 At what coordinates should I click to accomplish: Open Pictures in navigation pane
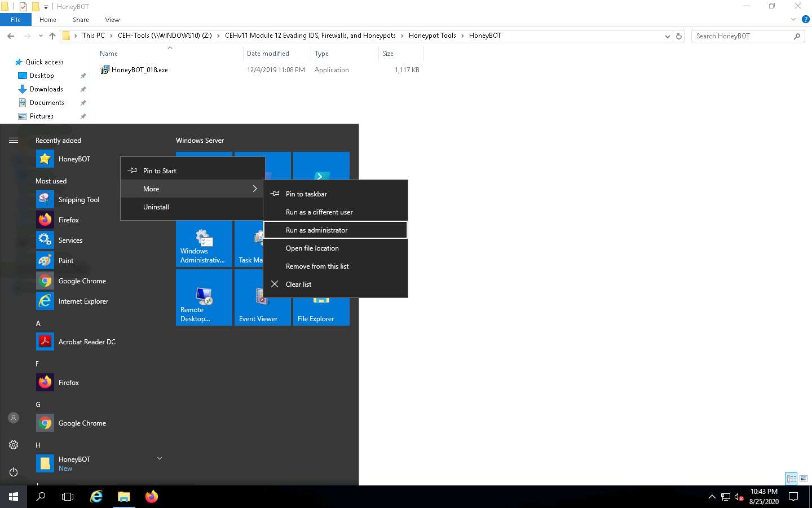[42, 116]
